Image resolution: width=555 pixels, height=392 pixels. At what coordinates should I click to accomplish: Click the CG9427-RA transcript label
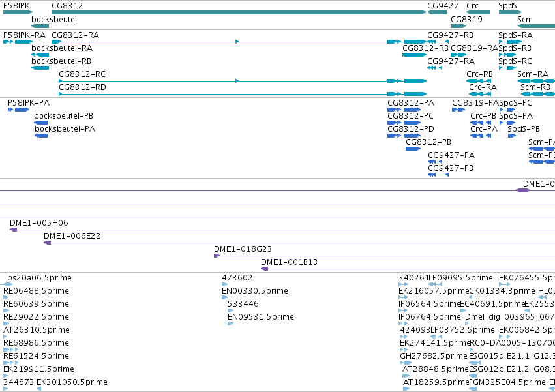[451, 61]
